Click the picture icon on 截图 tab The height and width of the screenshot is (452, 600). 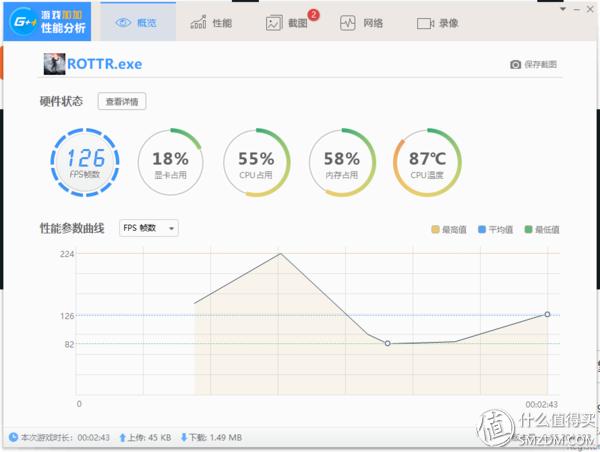274,23
